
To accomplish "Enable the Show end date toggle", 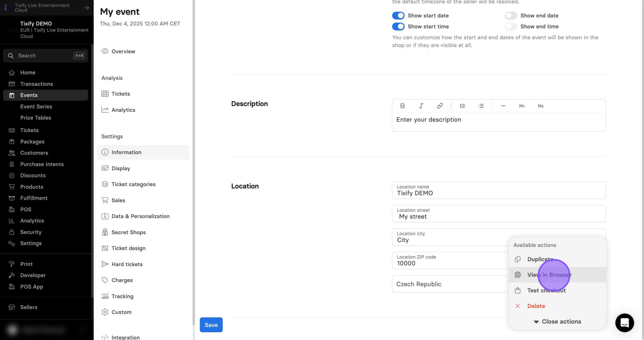I will 511,16.
